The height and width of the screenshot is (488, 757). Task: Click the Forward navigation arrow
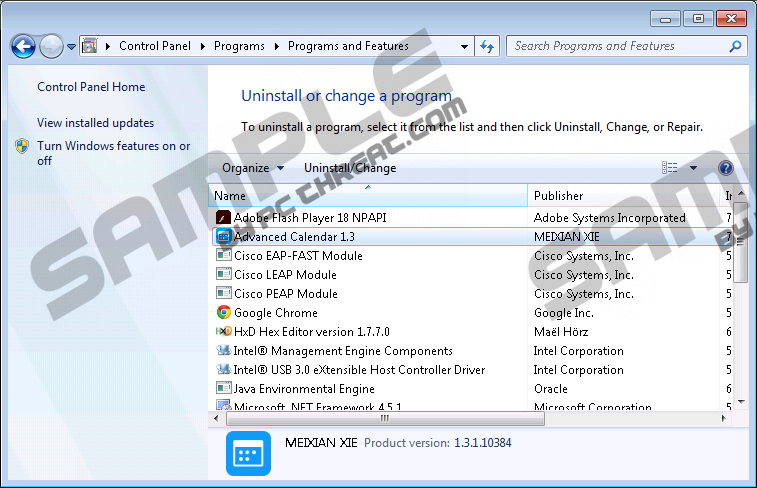51,47
